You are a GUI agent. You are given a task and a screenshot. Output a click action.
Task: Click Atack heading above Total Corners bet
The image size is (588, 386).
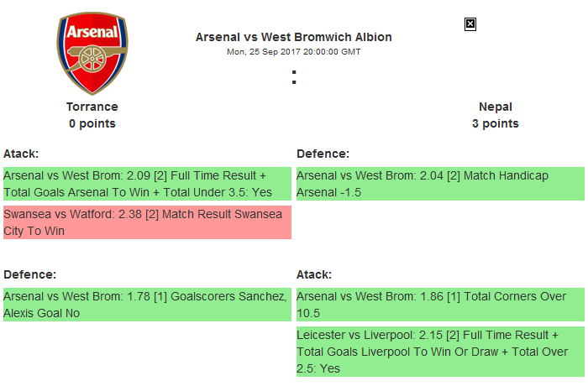coord(314,274)
